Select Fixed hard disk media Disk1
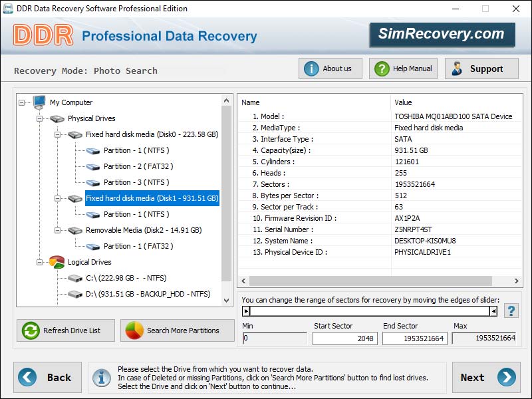The height and width of the screenshot is (399, 532). click(x=152, y=198)
